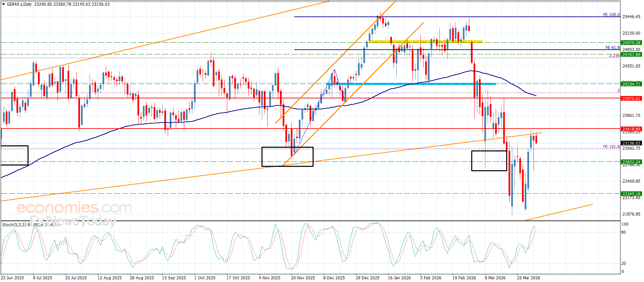Open the chart menu arrow beside GER40.s
The image size is (644, 282).
(4, 4)
